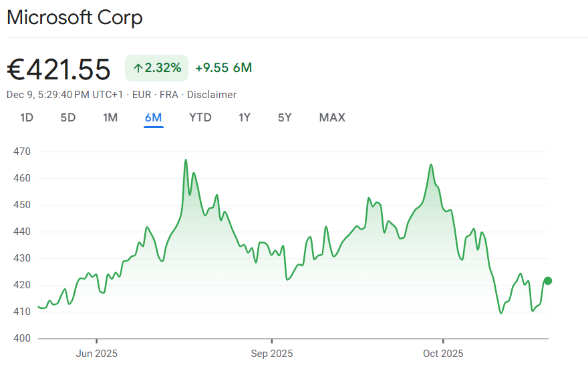This screenshot has height=365, width=588.
Task: Click the 470 y-axis price label
Action: tap(22, 152)
